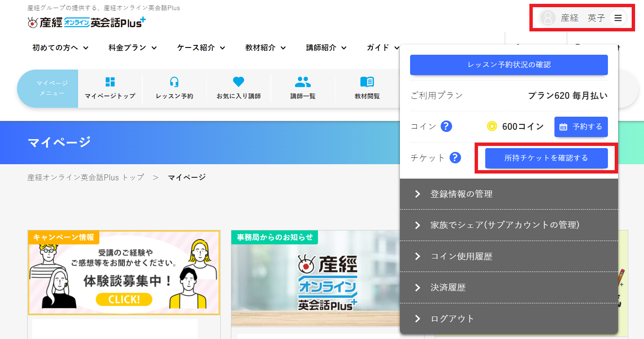Click the 産経オンライン英会話Plus logo
This screenshot has width=644, height=339.
pos(87,22)
